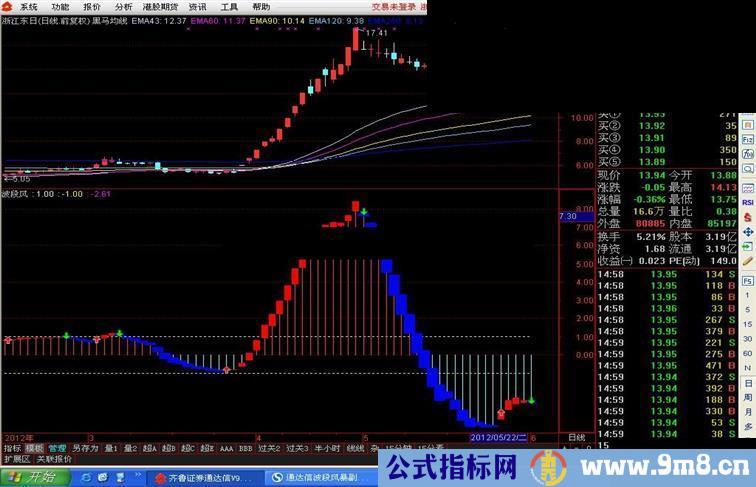Switch to 1-minute period in sidebar
The height and width of the screenshot is (487, 756).
[748, 295]
